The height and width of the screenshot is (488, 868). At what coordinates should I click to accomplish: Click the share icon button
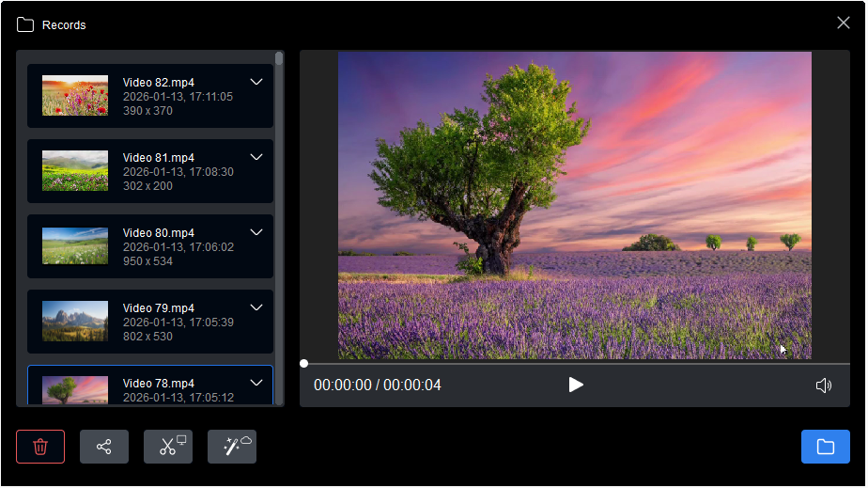[104, 447]
